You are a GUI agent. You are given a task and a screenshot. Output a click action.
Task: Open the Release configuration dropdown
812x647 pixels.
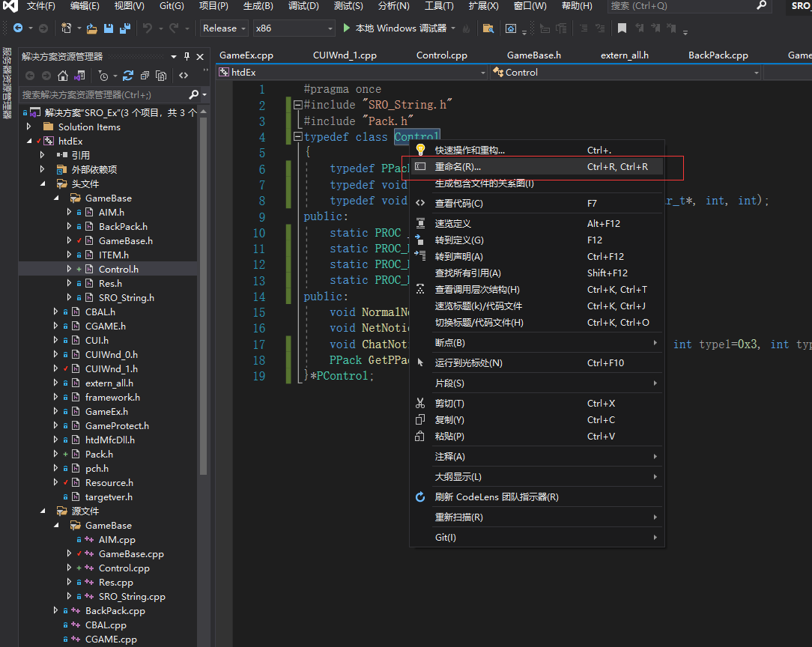[x=224, y=28]
